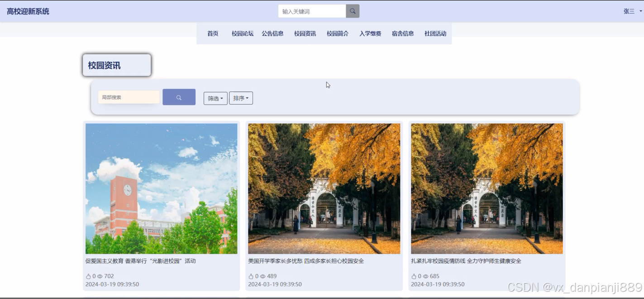Screen dimensions: 644x299
Task: Open article 促爱国主义教育 香港举行“光影进校园”活动
Action: point(141,261)
